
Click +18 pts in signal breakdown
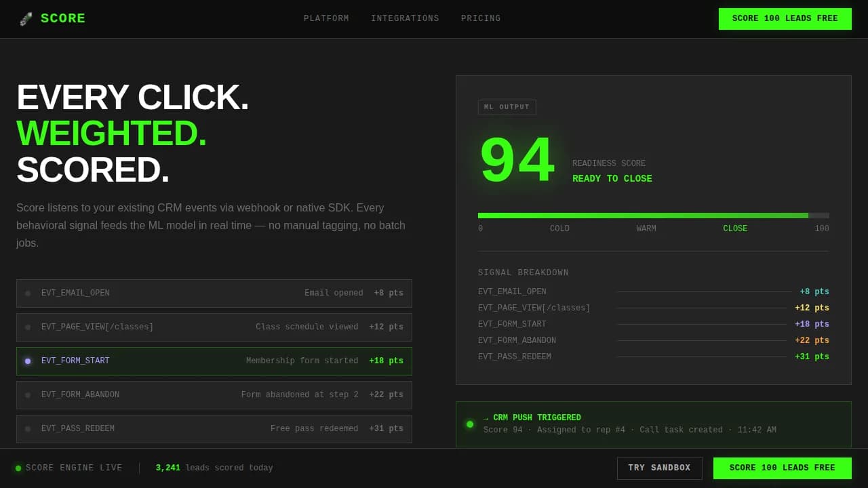812,324
